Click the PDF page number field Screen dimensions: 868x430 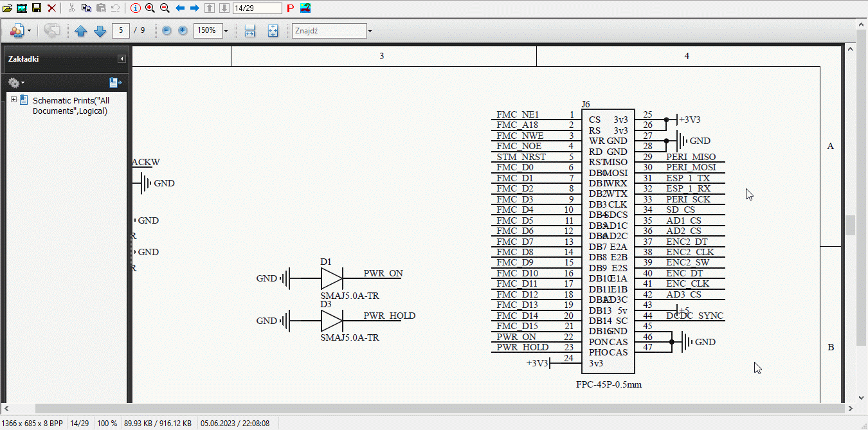pos(121,31)
